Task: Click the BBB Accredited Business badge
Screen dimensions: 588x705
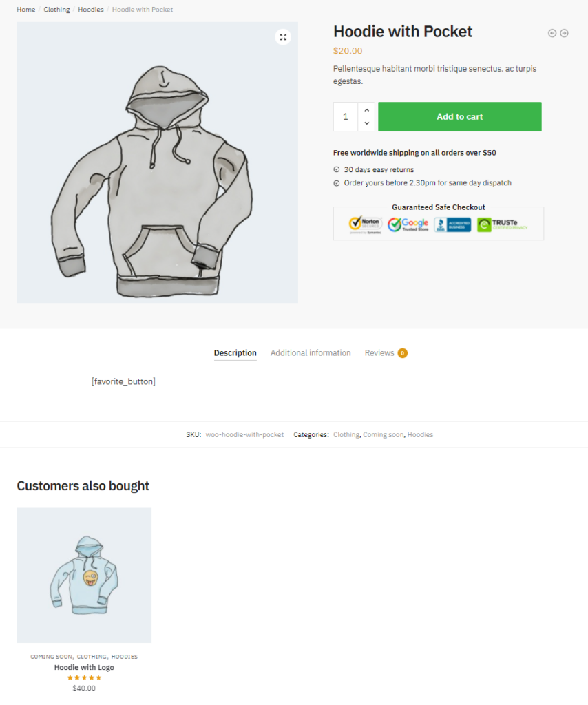Action: pos(452,225)
